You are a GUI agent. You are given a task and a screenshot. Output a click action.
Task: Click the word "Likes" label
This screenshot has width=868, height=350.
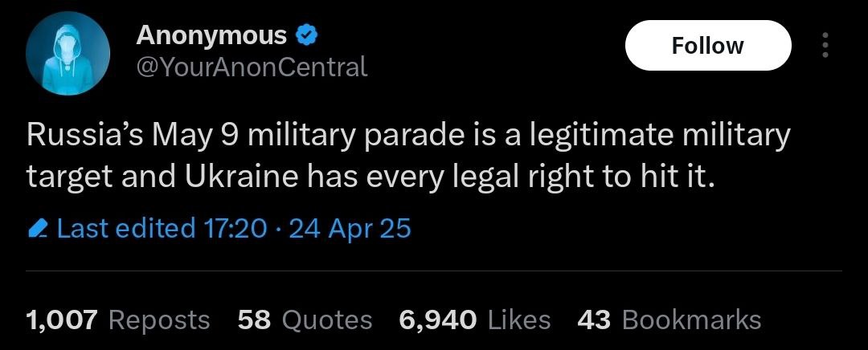[519, 319]
